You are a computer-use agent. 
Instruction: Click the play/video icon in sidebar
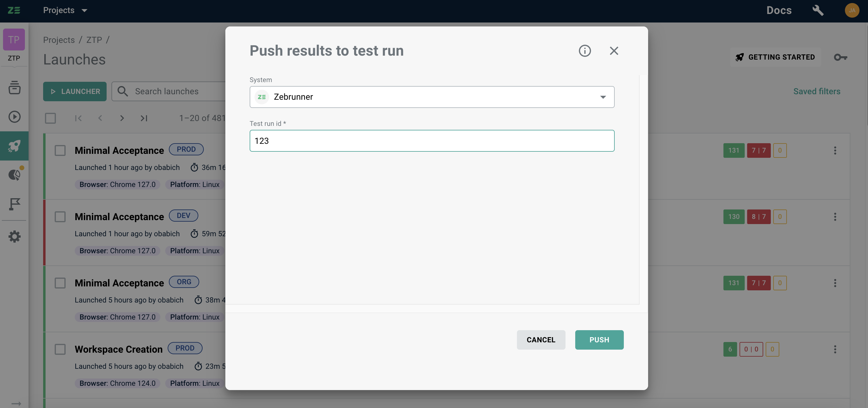[14, 117]
